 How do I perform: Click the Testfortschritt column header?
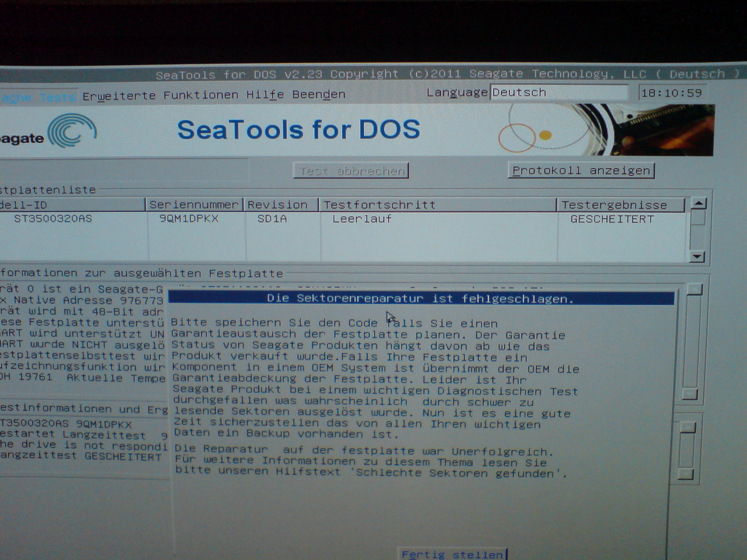pyautogui.click(x=380, y=205)
